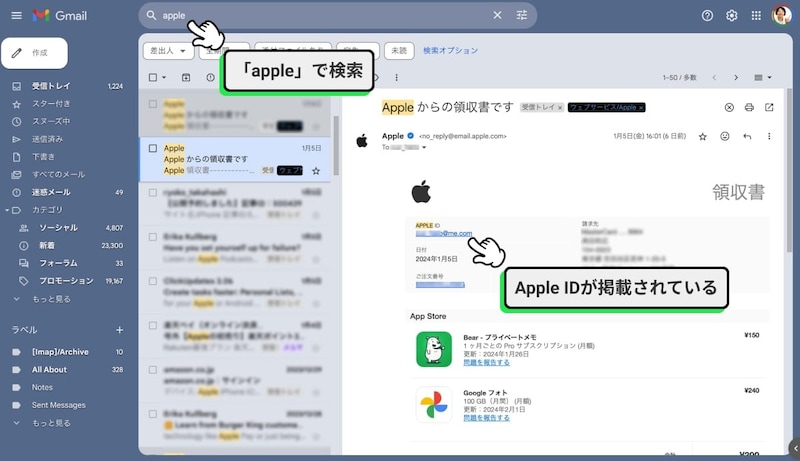Open Settings gear icon

(732, 15)
